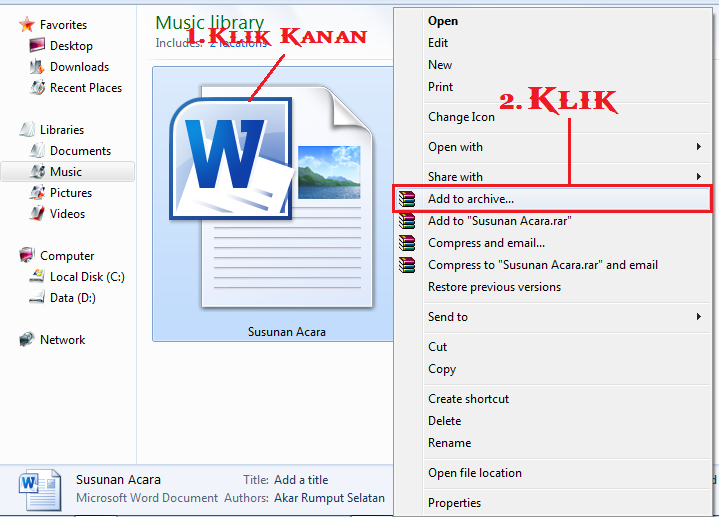The height and width of the screenshot is (517, 719).
Task: Click the "Add a title" field
Action: pos(301,480)
